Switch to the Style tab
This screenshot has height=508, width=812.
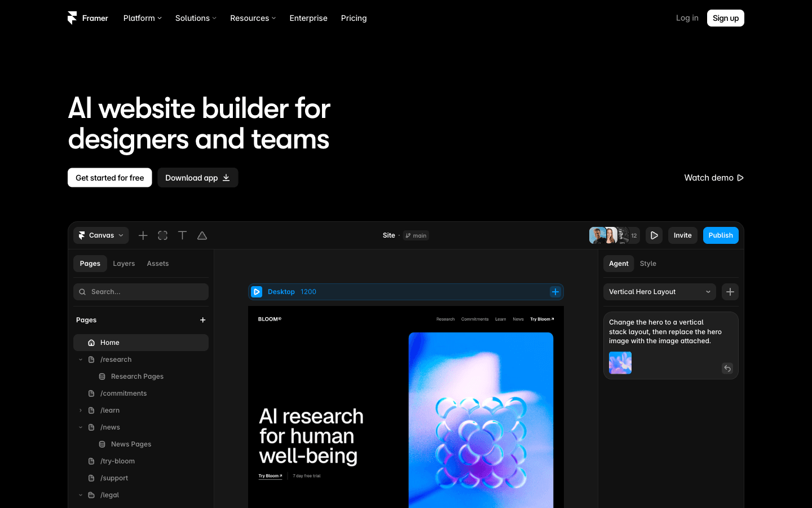[x=648, y=264]
